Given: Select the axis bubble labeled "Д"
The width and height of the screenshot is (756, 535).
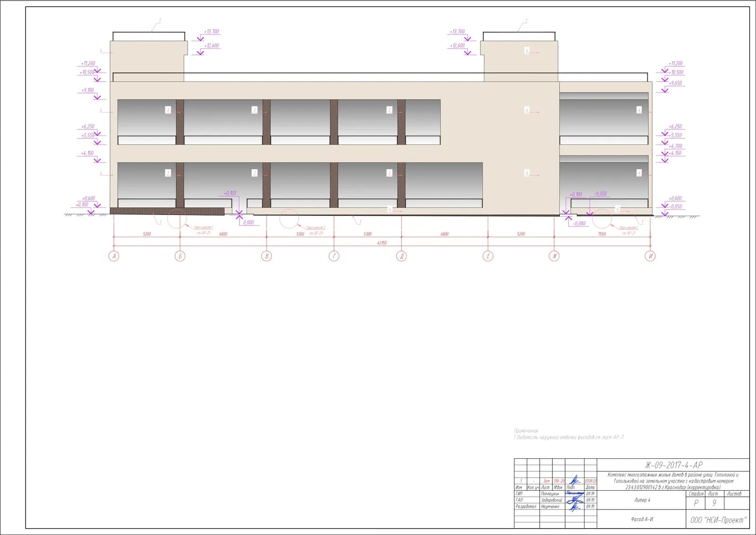Looking at the screenshot, I should 402,256.
